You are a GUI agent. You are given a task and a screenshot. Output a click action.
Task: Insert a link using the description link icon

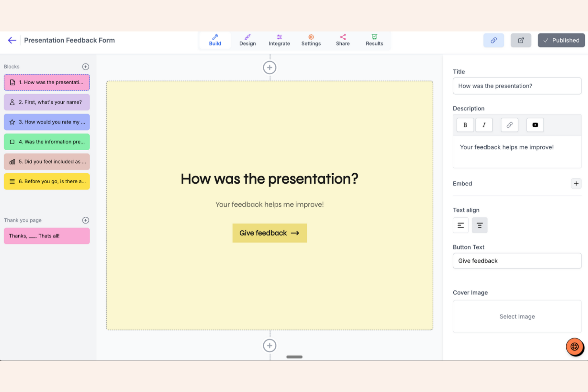coord(509,125)
